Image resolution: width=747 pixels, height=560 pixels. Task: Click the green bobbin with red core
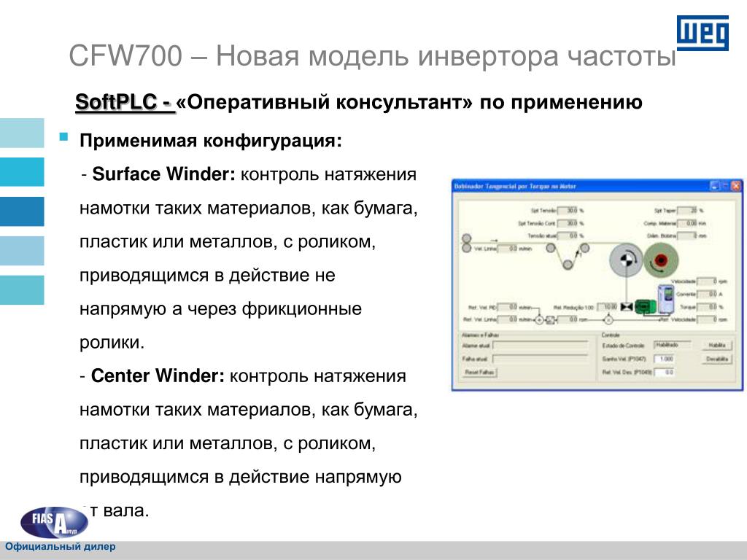[x=661, y=260]
